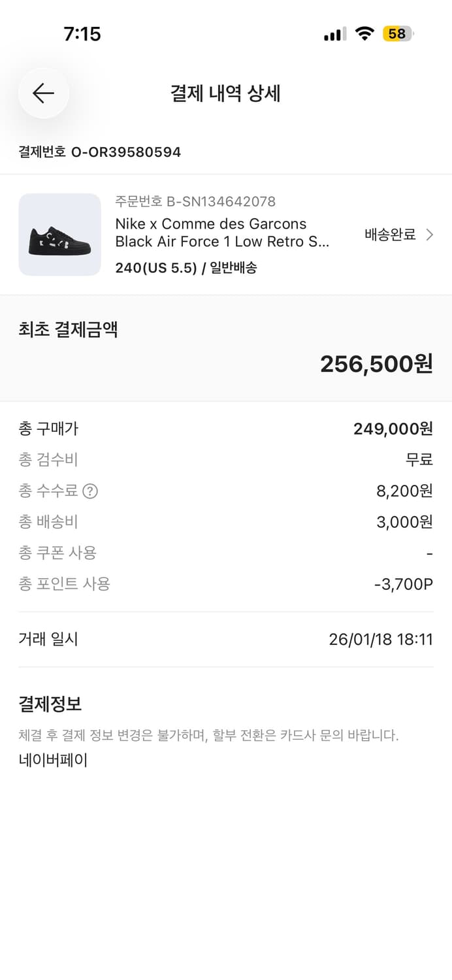This screenshot has width=452, height=980.
Task: Tap the -3,700P points used row
Action: coord(404,583)
